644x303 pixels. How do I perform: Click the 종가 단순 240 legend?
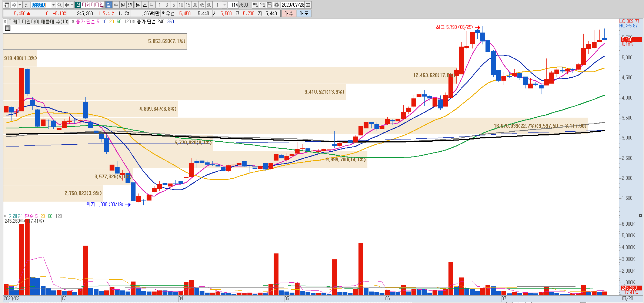tap(150, 21)
